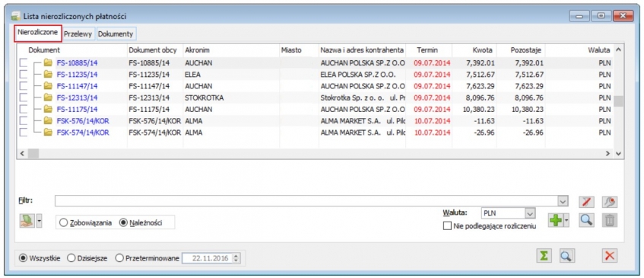644x278 pixels.
Task: Click the list's scroll right arrow
Action: 608,153
